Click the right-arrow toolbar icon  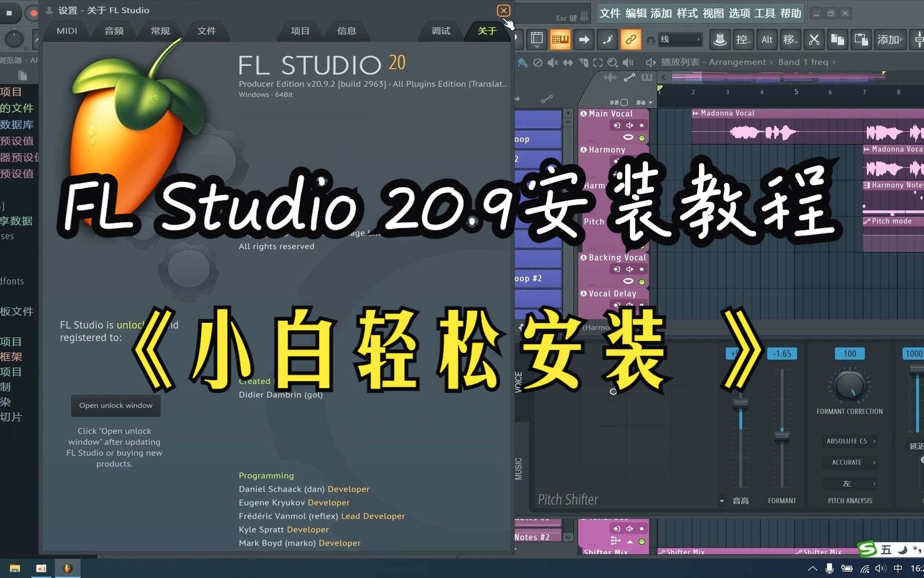[x=584, y=39]
